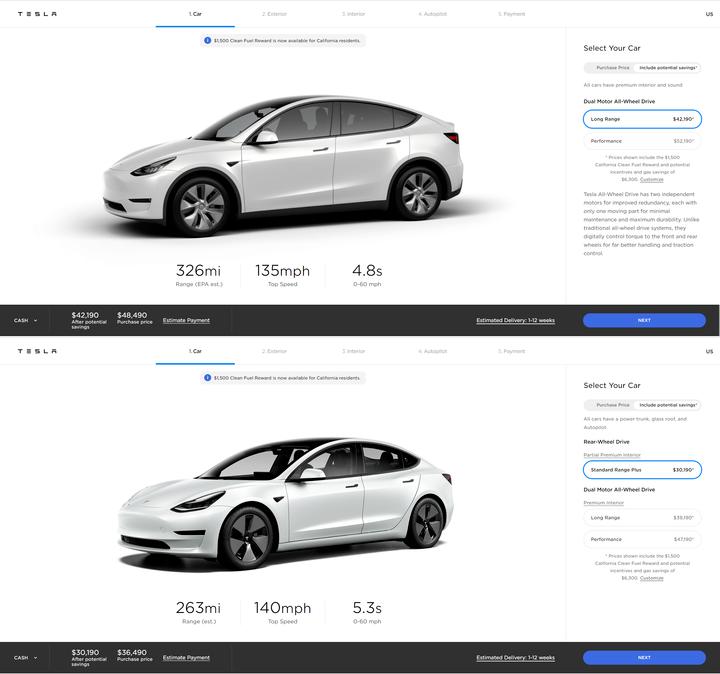The width and height of the screenshot is (720, 674).
Task: Open Premium Interior link under Dual Motor
Action: pos(603,503)
